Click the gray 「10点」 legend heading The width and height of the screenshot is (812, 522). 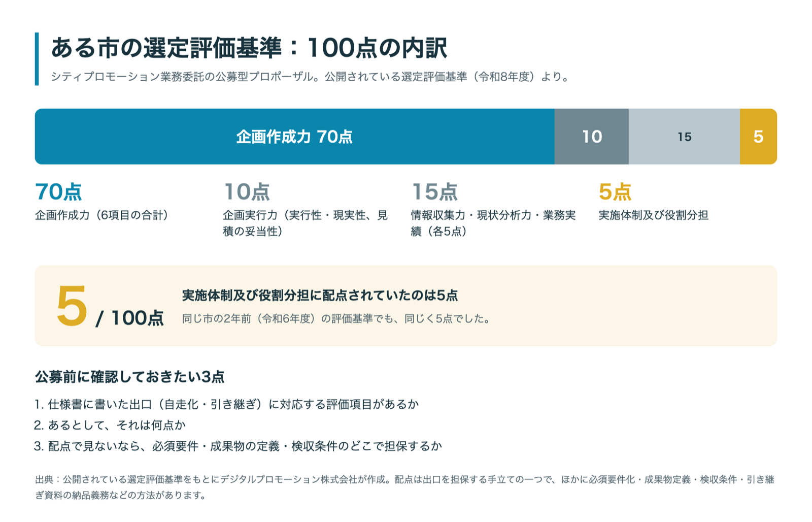(247, 192)
